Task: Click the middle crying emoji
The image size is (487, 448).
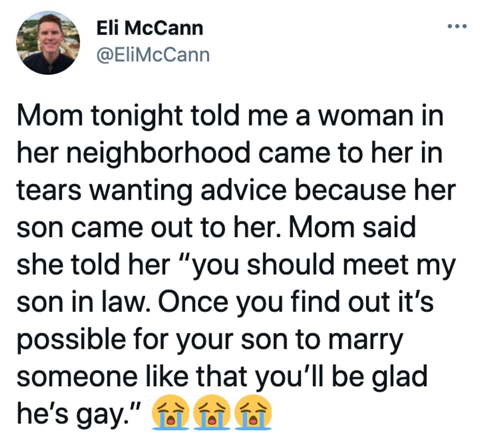Action: click(x=212, y=412)
